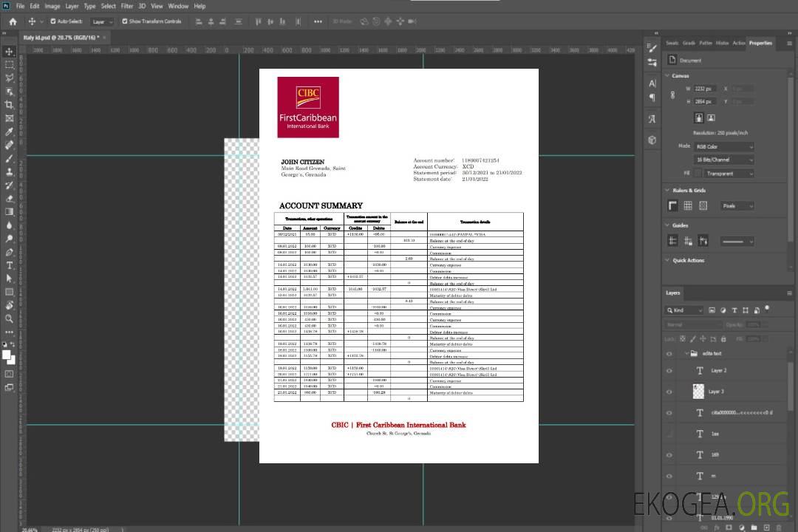Select the Hand tool
The width and height of the screenshot is (798, 532).
(x=9, y=305)
